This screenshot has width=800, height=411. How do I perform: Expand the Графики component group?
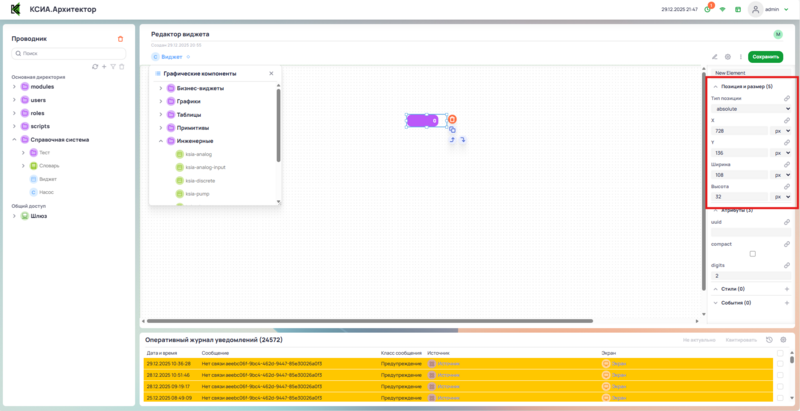coord(160,101)
